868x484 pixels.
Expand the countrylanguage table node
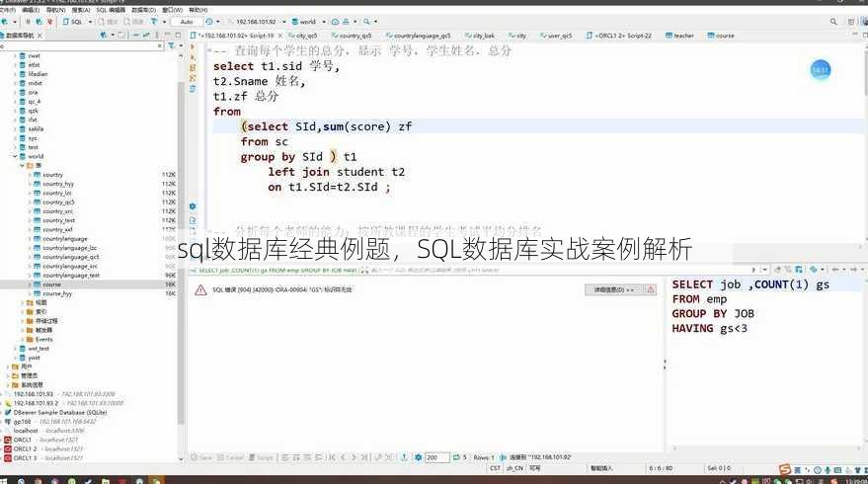click(30, 239)
